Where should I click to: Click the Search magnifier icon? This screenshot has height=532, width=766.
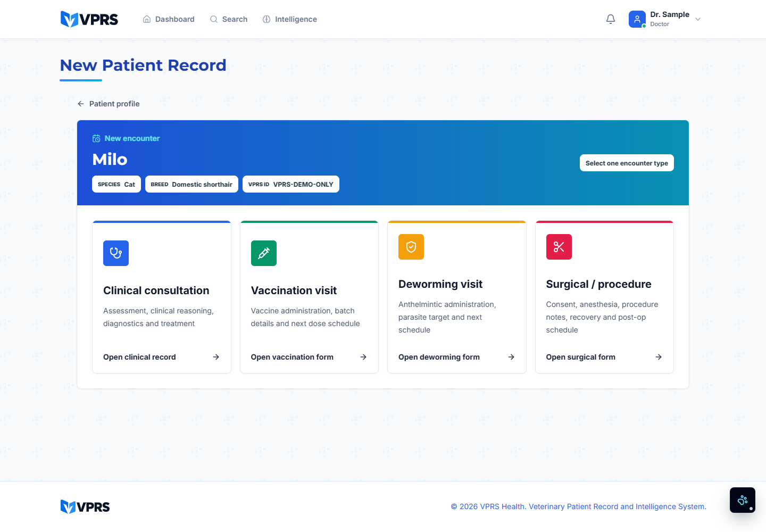214,19
